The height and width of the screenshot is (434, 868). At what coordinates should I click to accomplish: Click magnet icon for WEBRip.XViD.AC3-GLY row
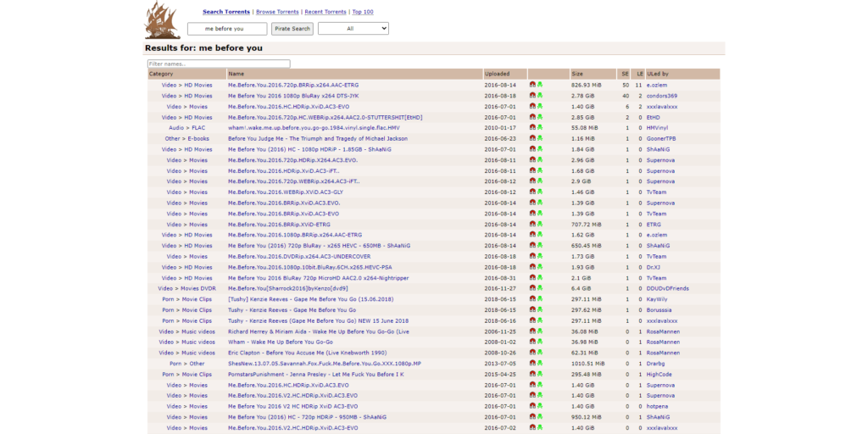[x=532, y=192]
